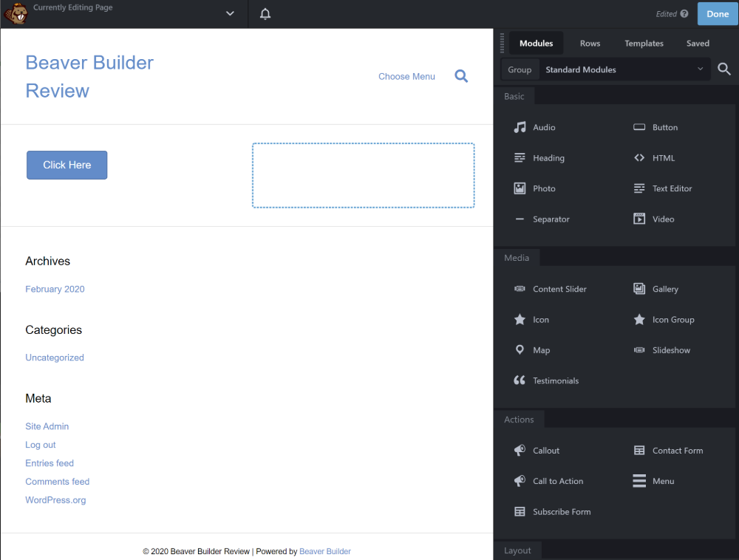Click the empty dashed column drop area
The width and height of the screenshot is (739, 560).
[x=363, y=175]
